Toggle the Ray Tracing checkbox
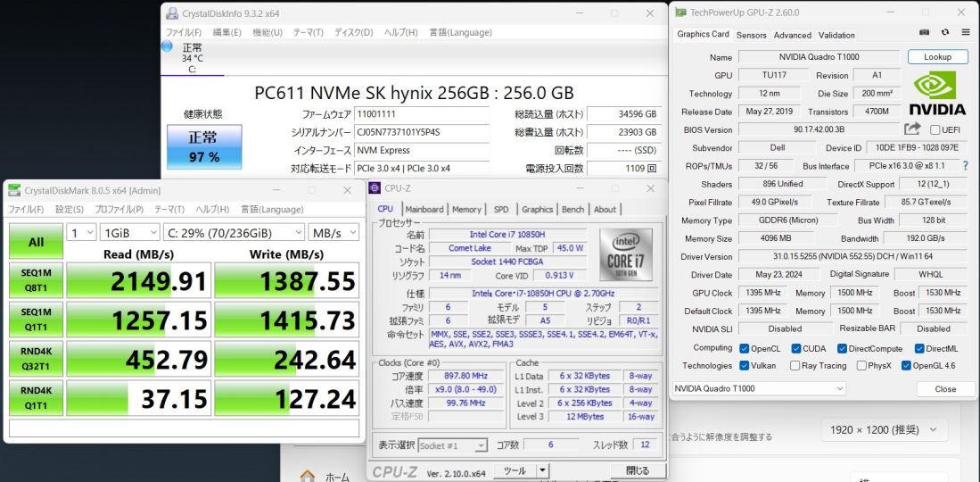 tap(795, 365)
